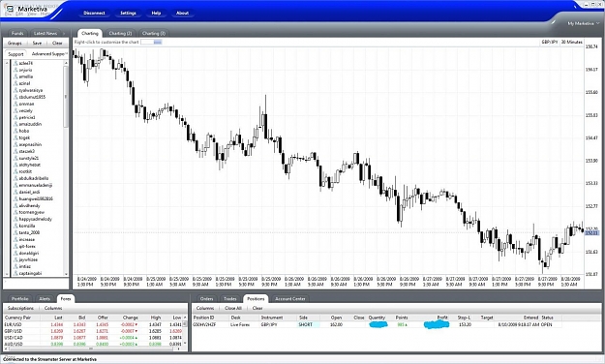Click the 30 Minutes timeframe label
The height and width of the screenshot is (364, 605).
click(x=572, y=42)
